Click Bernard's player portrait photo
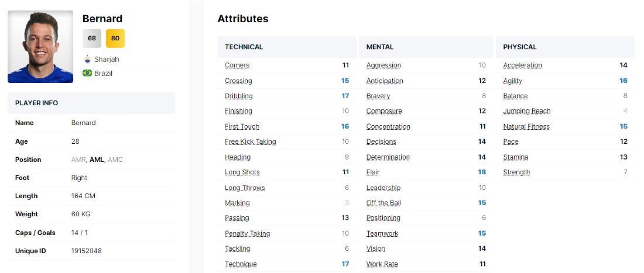Image resolution: width=644 pixels, height=273 pixels. (x=40, y=47)
